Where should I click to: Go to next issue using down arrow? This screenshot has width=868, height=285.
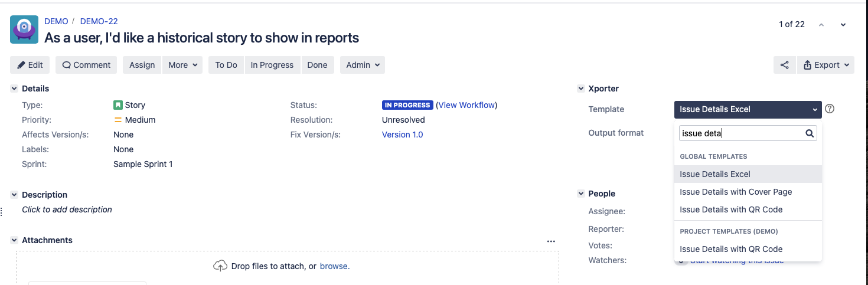click(843, 25)
